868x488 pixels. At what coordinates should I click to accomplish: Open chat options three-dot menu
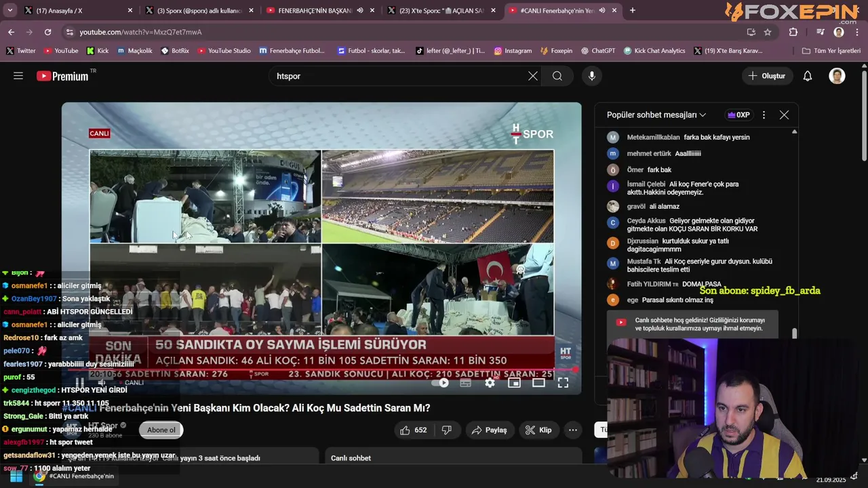[764, 115]
